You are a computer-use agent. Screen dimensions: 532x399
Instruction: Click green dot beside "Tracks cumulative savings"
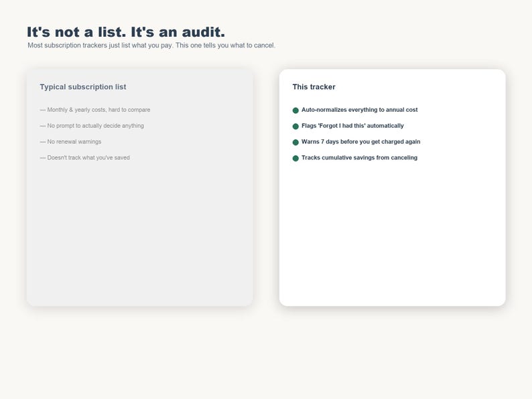click(295, 158)
